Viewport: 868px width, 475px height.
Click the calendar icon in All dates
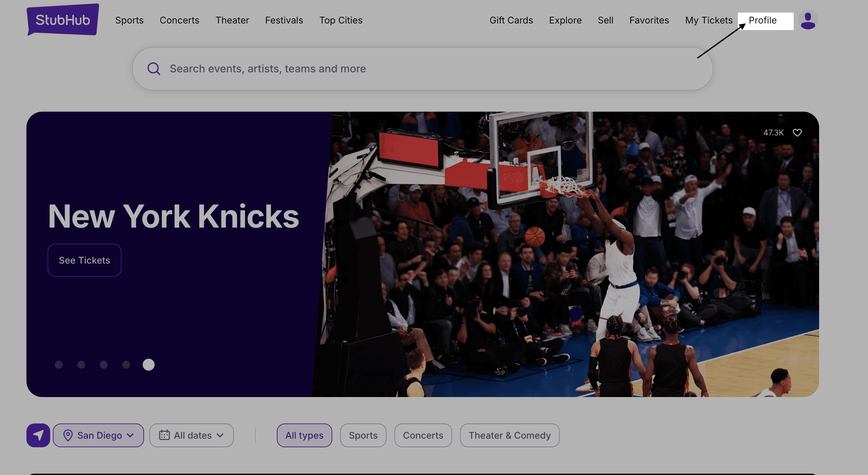click(164, 435)
